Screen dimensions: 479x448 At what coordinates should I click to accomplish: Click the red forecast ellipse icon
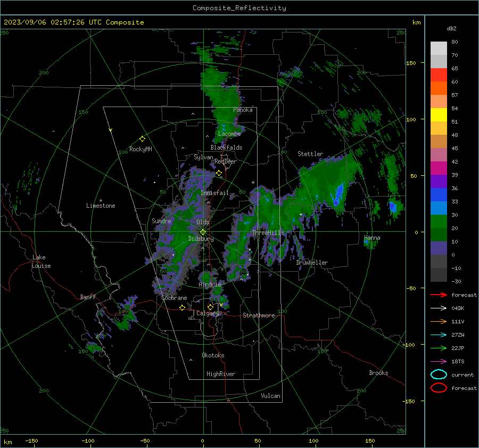[439, 388]
